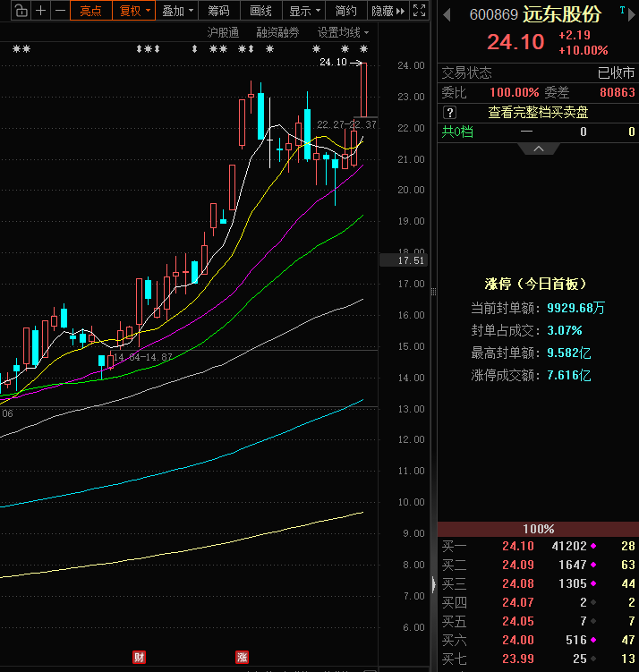Click the 24.10 high price annotation
639x672 pixels.
coord(333,62)
